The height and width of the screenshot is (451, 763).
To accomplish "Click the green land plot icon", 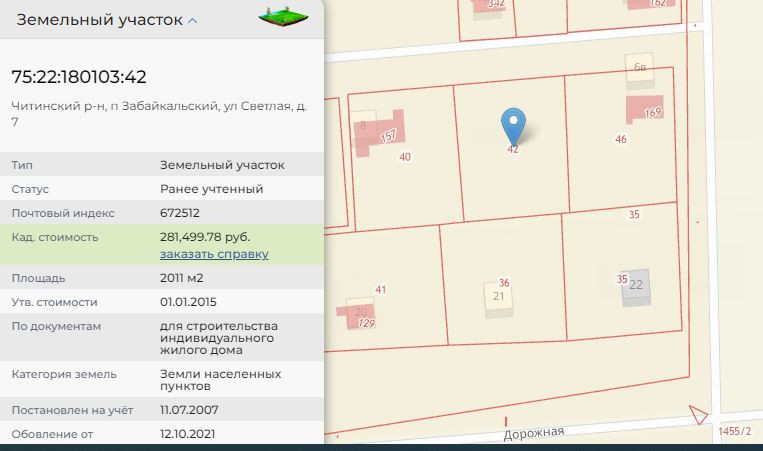I will point(283,17).
